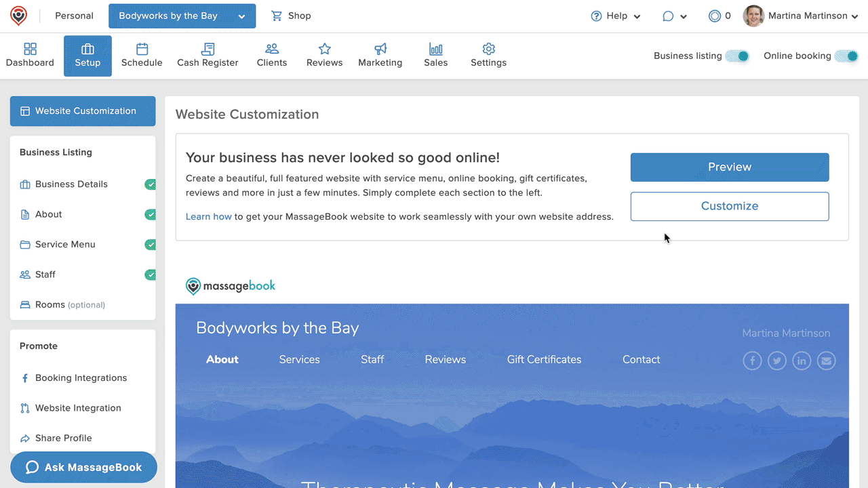
Task: Click the Twitter icon in preview
Action: click(x=777, y=361)
